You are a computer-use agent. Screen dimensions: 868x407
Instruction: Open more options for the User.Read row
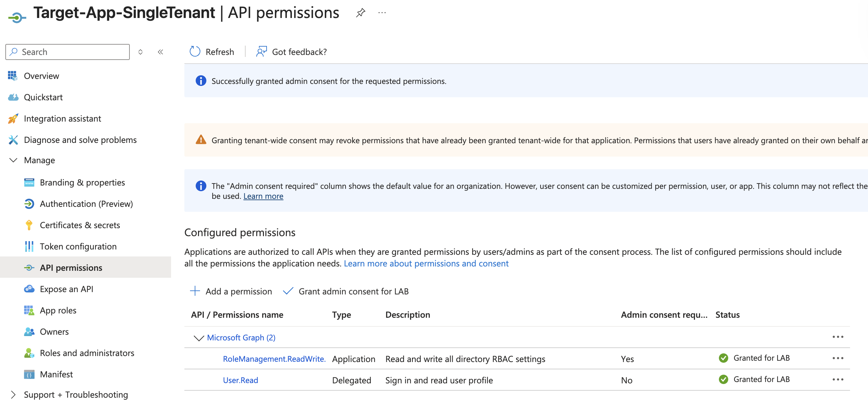(838, 379)
